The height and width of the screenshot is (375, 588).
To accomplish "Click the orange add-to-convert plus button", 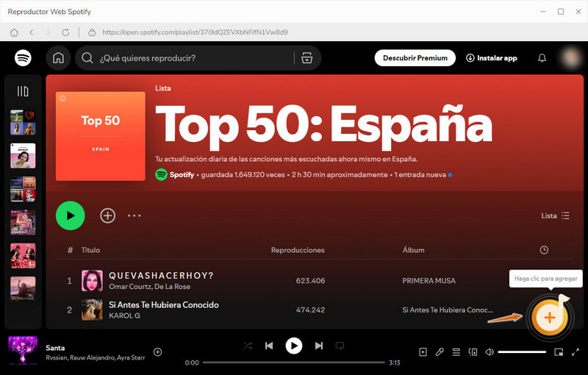I will [550, 317].
